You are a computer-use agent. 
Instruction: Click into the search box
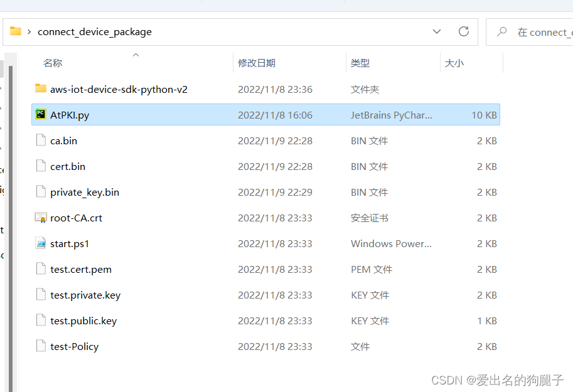tap(529, 32)
